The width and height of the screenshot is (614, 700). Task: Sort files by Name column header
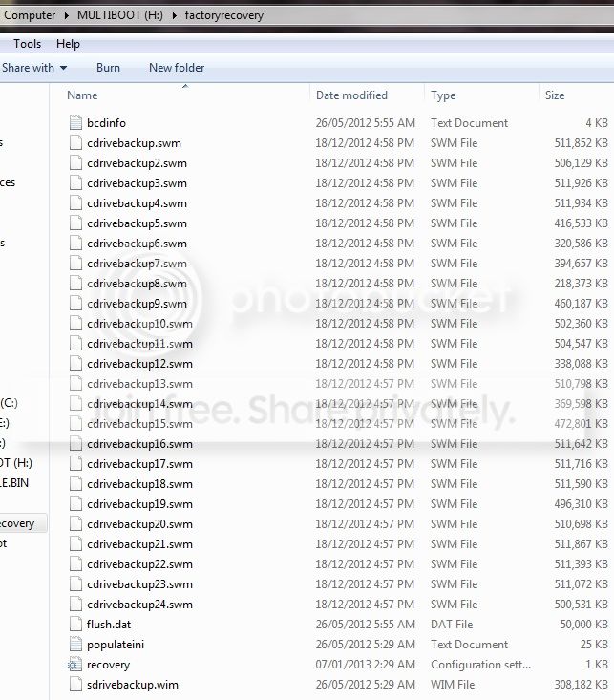click(82, 95)
